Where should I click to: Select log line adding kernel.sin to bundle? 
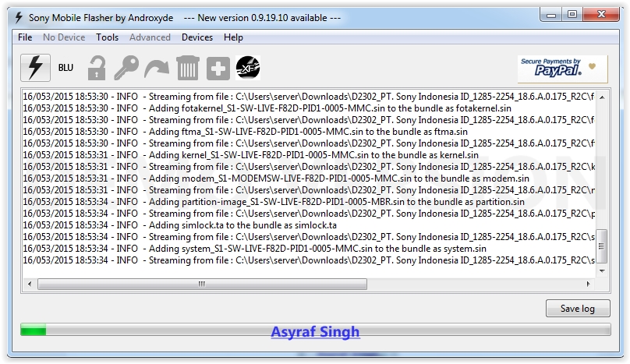pyautogui.click(x=251, y=155)
